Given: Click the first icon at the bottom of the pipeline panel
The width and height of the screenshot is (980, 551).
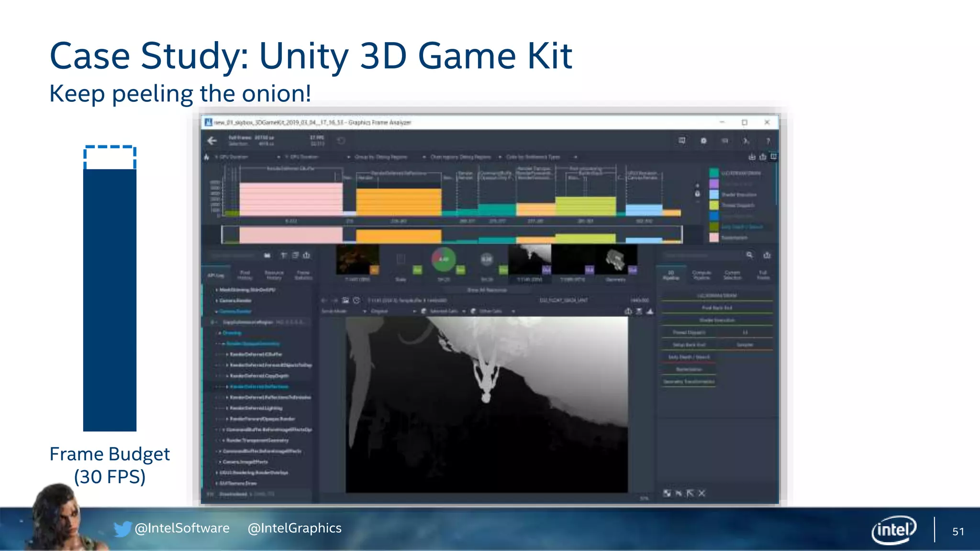Looking at the screenshot, I should tap(667, 493).
